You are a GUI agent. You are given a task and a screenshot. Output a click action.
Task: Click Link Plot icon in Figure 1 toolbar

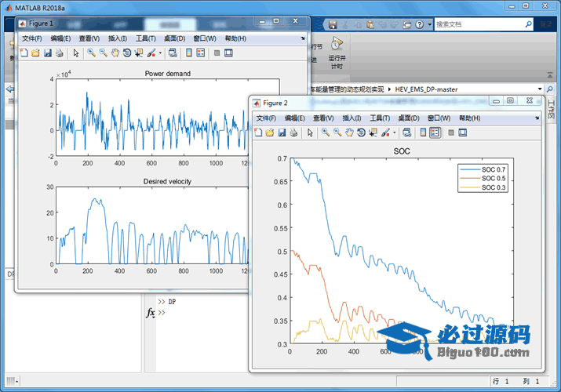[x=173, y=53]
